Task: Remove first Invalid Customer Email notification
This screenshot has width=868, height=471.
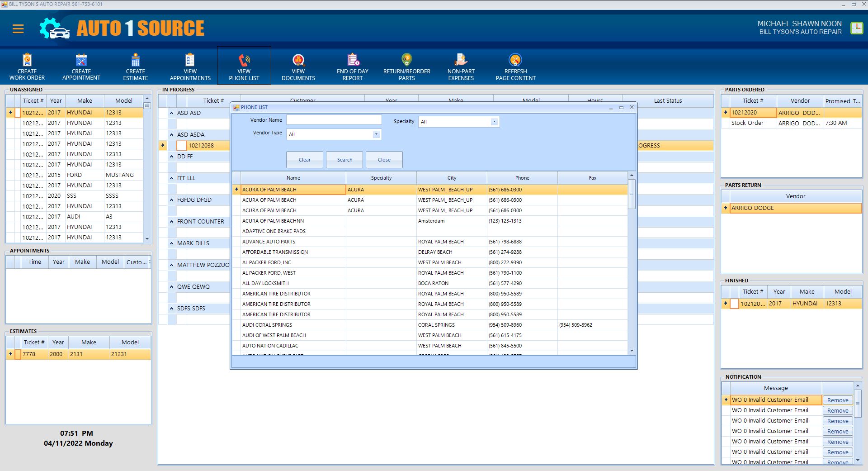Action: [837, 400]
